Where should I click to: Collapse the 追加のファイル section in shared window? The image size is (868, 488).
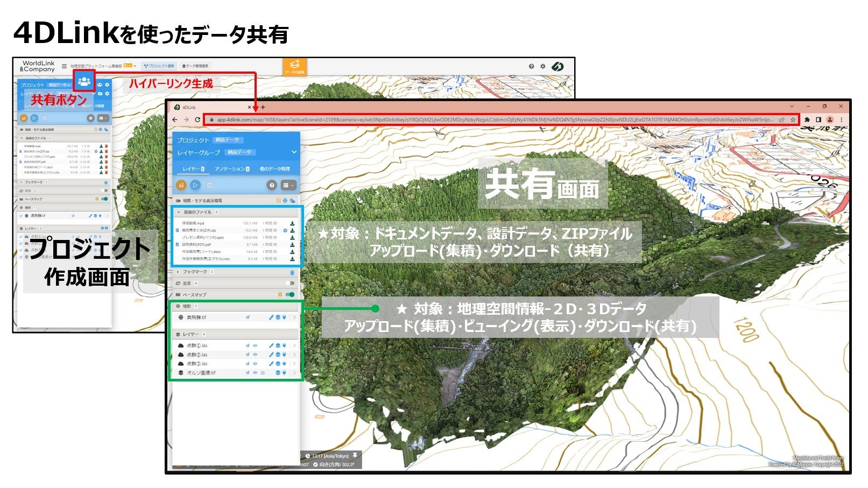pyautogui.click(x=179, y=212)
